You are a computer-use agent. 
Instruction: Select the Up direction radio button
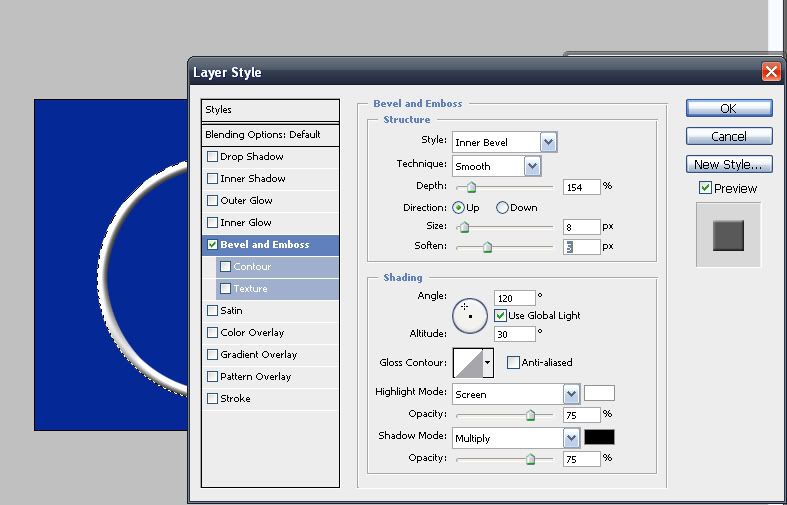click(458, 208)
